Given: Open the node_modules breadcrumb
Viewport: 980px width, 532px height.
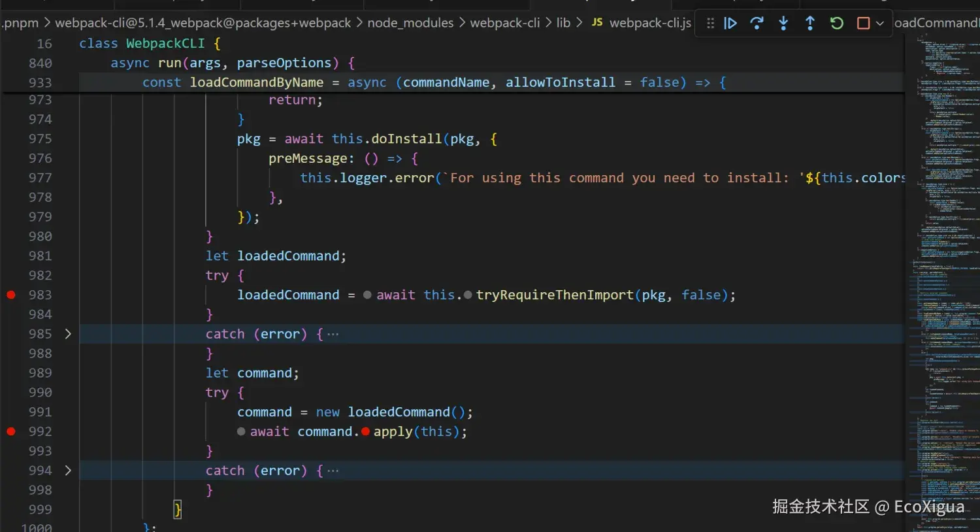Looking at the screenshot, I should 410,23.
